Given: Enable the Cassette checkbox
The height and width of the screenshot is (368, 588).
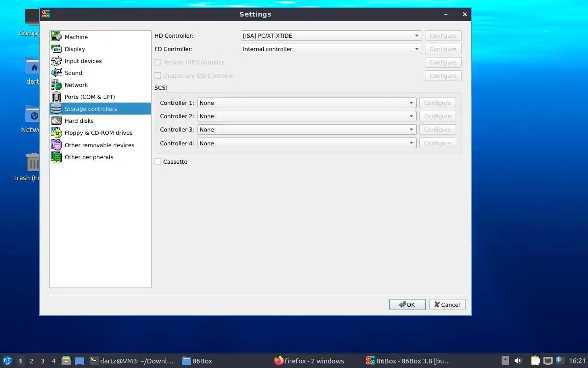Looking at the screenshot, I should (158, 161).
